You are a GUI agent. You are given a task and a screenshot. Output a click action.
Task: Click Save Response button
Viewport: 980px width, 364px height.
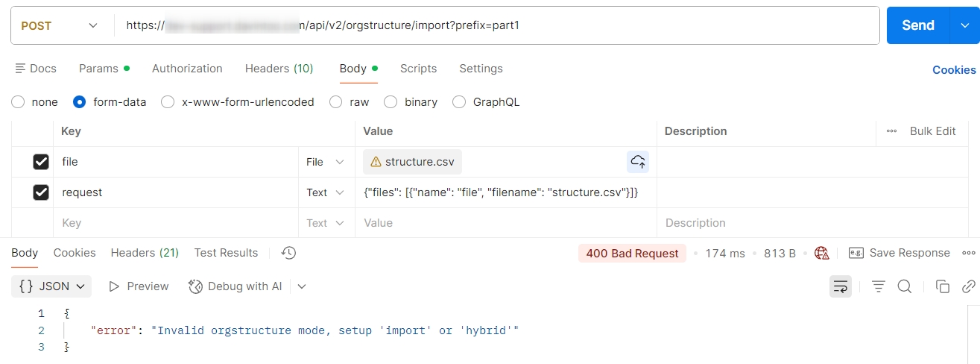pyautogui.click(x=900, y=253)
